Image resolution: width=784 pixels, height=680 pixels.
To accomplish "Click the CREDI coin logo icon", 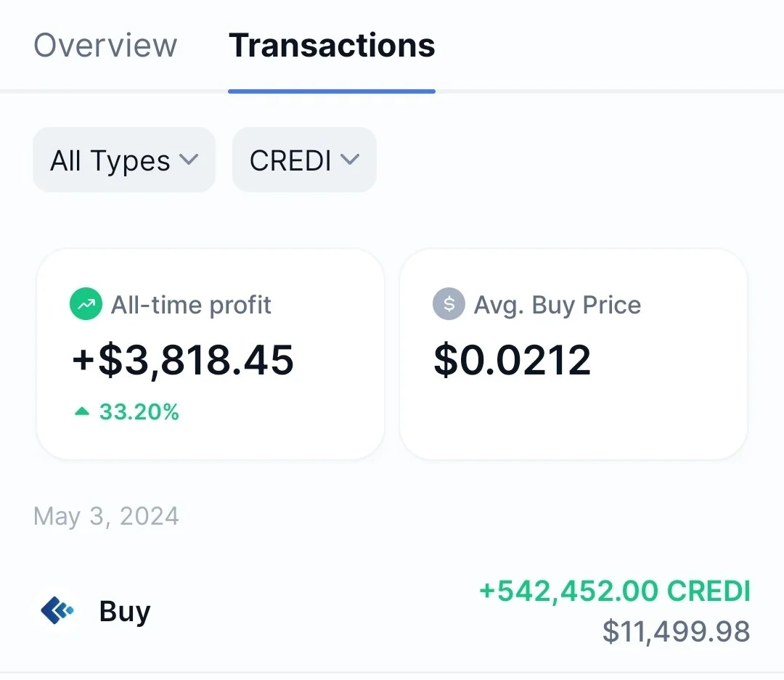I will [57, 610].
